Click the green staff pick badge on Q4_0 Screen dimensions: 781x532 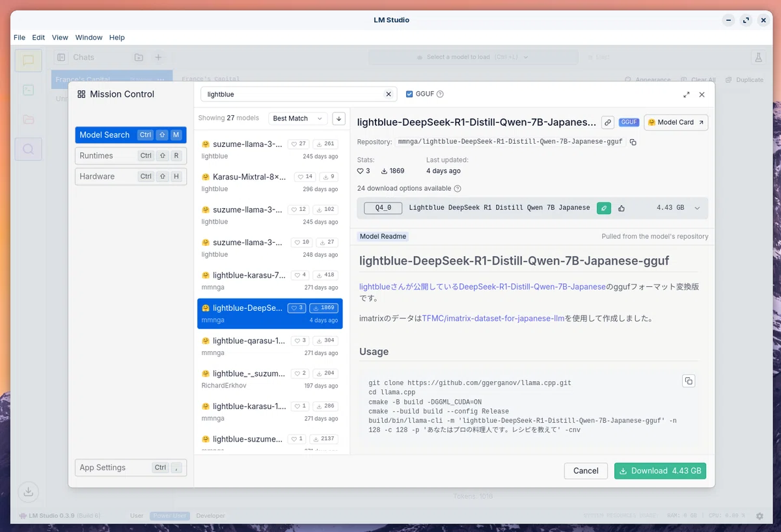603,208
